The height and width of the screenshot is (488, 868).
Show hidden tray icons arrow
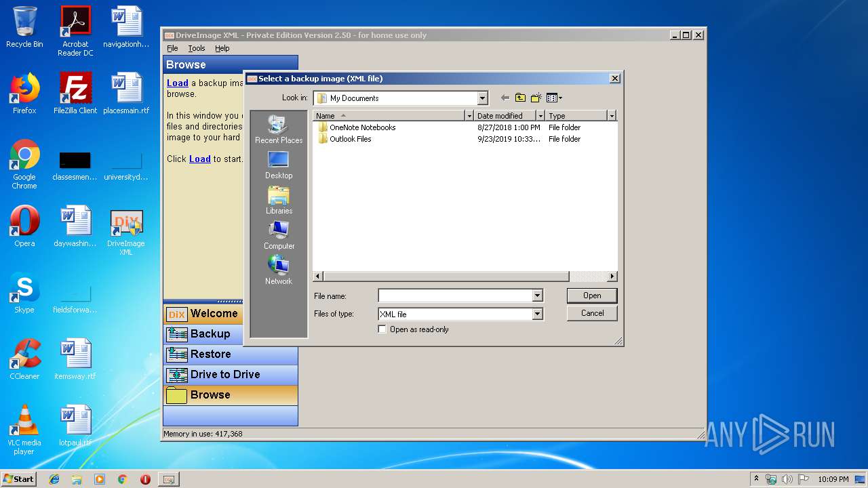coord(756,479)
